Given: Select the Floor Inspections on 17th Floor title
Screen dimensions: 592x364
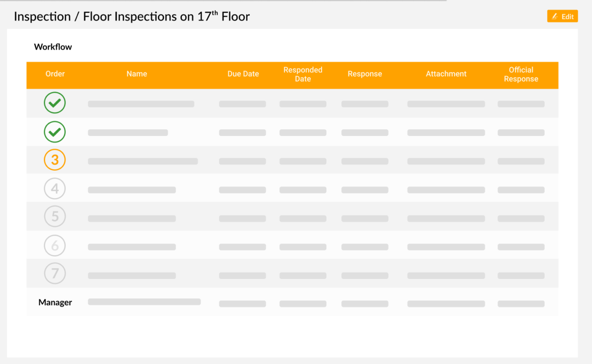Looking at the screenshot, I should point(167,16).
